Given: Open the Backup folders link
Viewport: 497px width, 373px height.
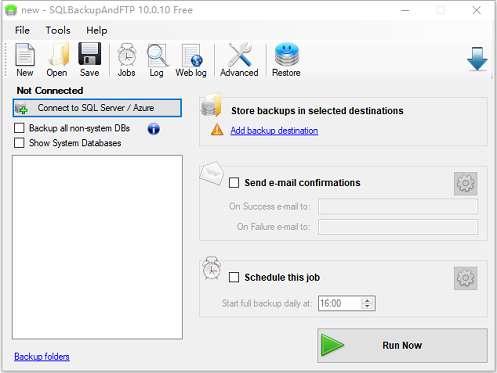Looking at the screenshot, I should coord(42,357).
